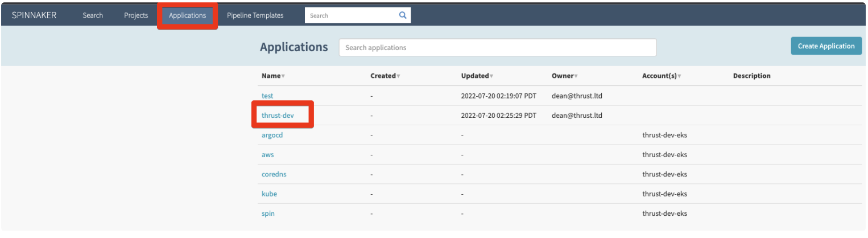Open the test application link
This screenshot has height=238, width=868.
pyautogui.click(x=267, y=96)
